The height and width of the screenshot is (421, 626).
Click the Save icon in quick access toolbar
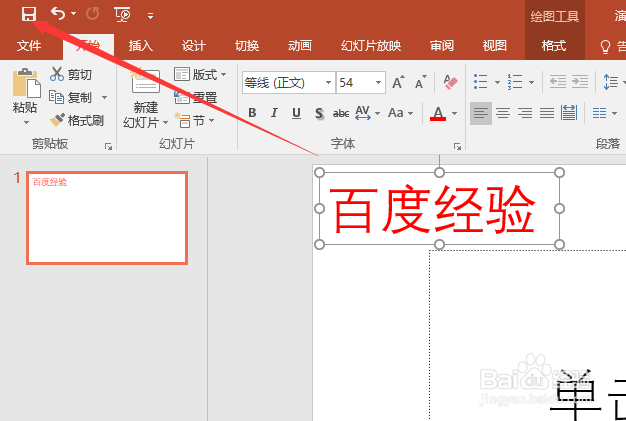[x=29, y=14]
